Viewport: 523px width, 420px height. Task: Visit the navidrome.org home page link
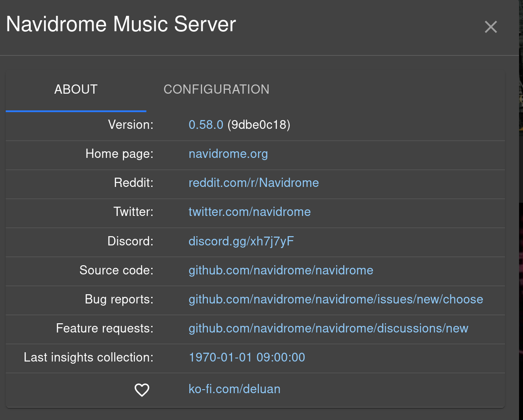click(228, 154)
